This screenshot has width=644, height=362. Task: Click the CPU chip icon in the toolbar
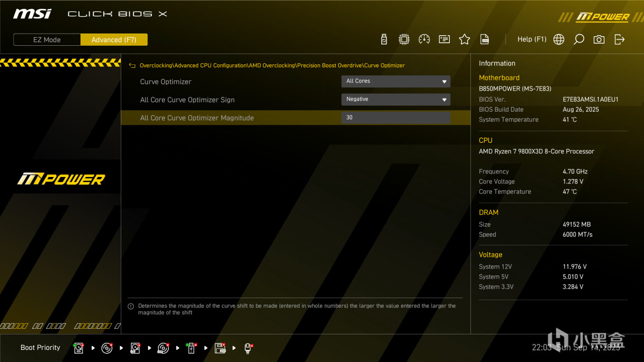pyautogui.click(x=404, y=39)
